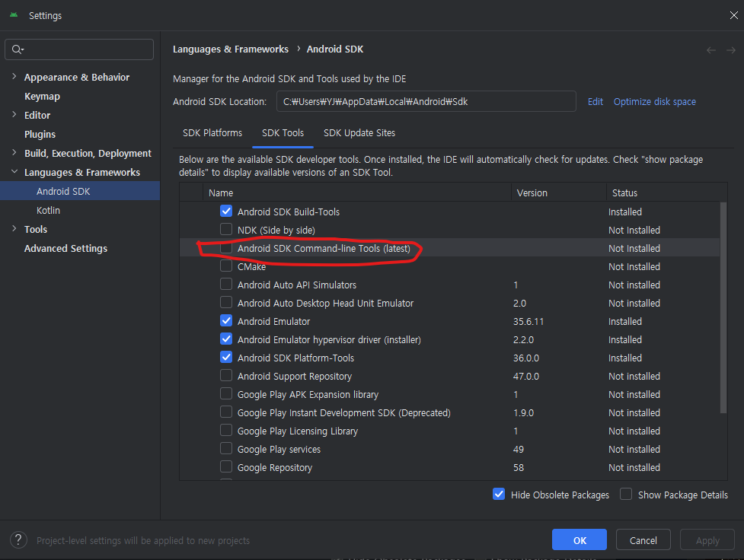Click version 47.0.0 of Support Repository
The width and height of the screenshot is (744, 560).
pyautogui.click(x=525, y=377)
